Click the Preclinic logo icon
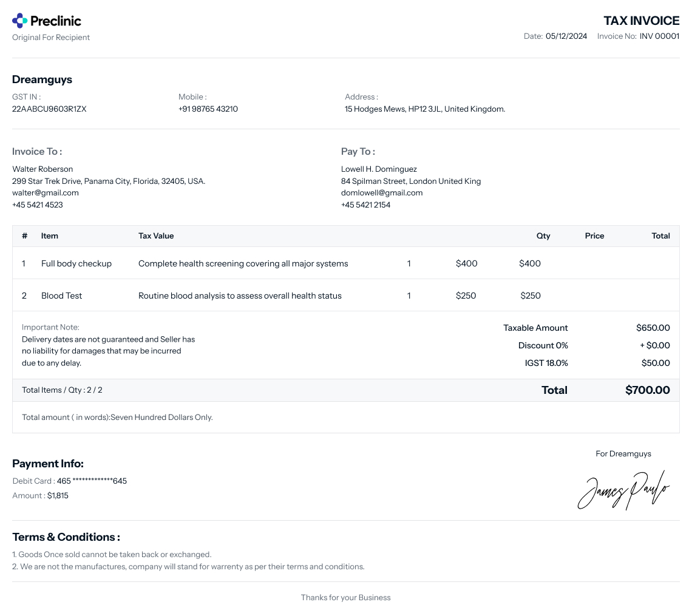This screenshot has height=616, width=692. point(20,21)
